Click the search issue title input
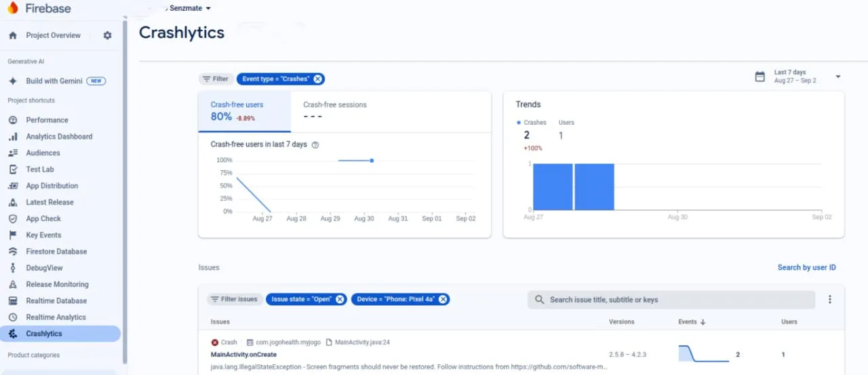The image size is (868, 375). 671,300
